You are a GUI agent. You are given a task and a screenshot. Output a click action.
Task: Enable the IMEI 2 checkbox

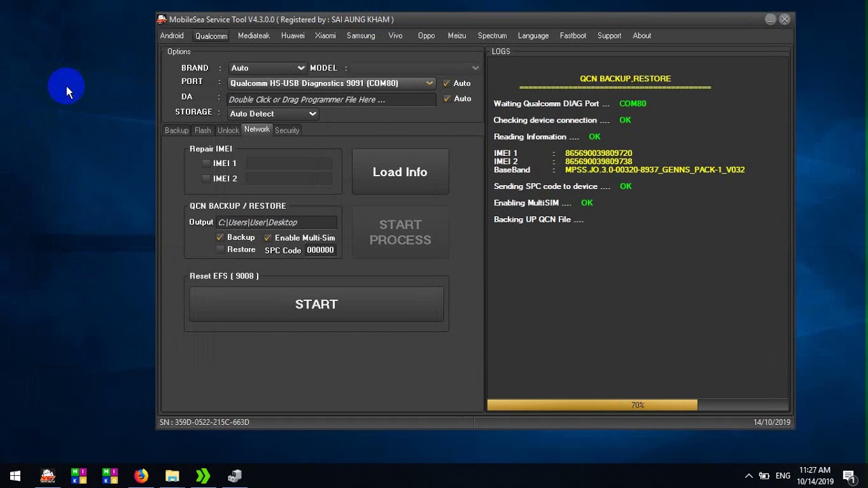point(206,179)
